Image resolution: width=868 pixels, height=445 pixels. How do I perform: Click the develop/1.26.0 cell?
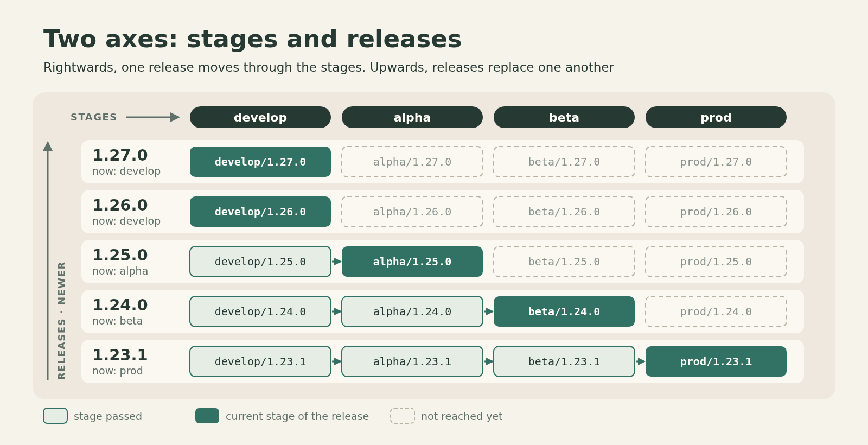coord(260,212)
